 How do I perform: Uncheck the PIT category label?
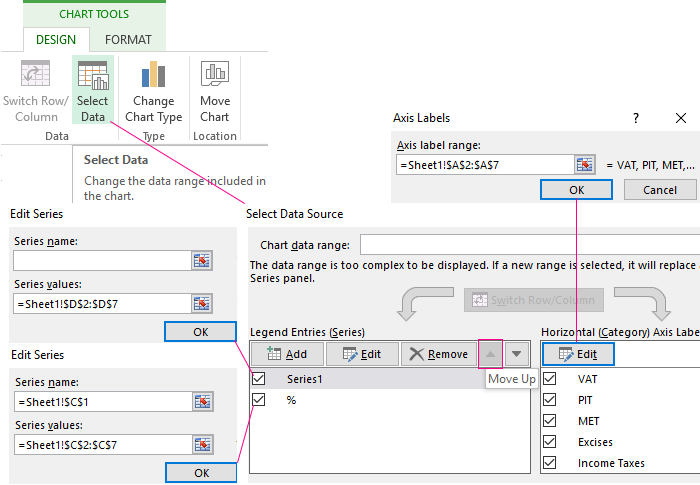pos(550,400)
